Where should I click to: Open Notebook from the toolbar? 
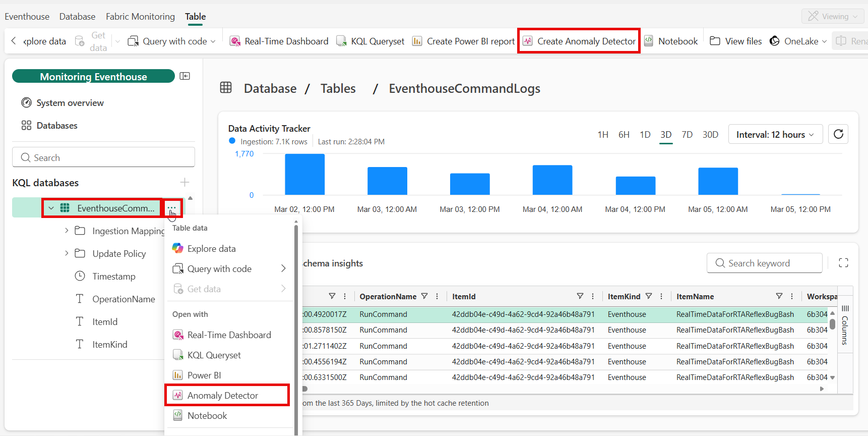[x=671, y=41]
